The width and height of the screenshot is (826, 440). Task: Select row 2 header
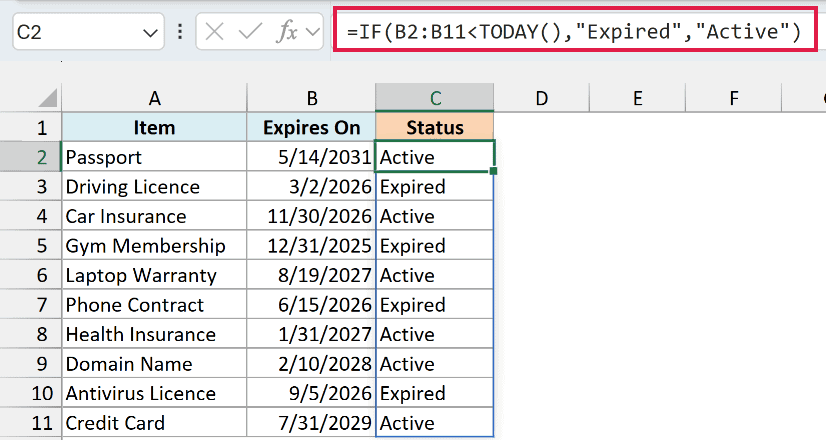tap(31, 157)
